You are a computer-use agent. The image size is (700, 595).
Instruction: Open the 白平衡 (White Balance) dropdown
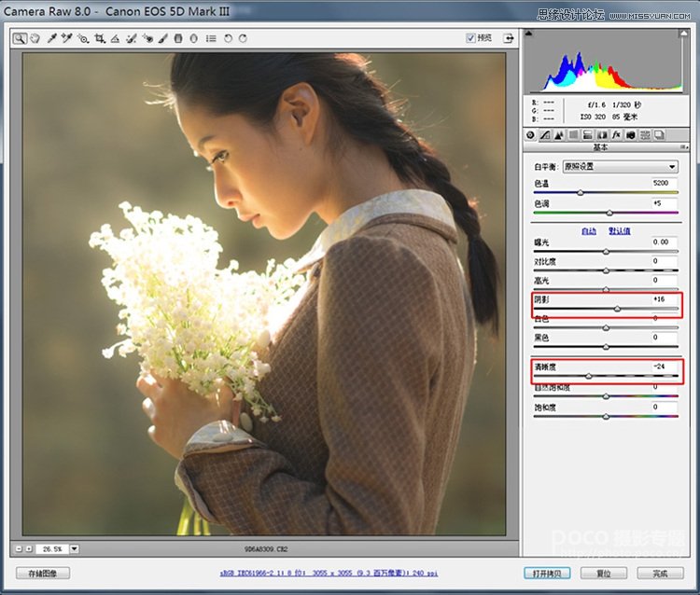(619, 167)
